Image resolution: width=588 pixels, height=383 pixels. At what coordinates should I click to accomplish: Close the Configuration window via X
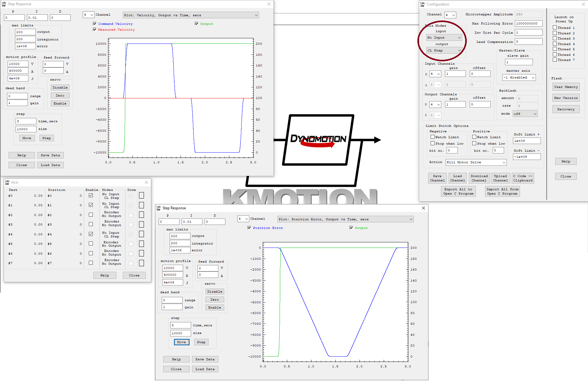pyautogui.click(x=583, y=4)
